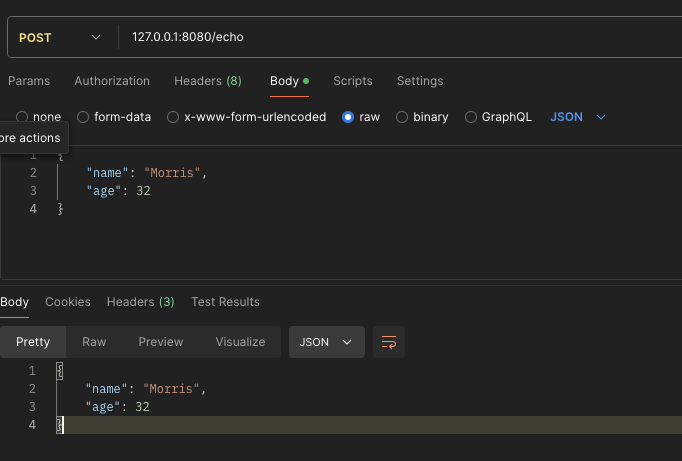
Task: Open the Authorization tab
Action: click(112, 81)
